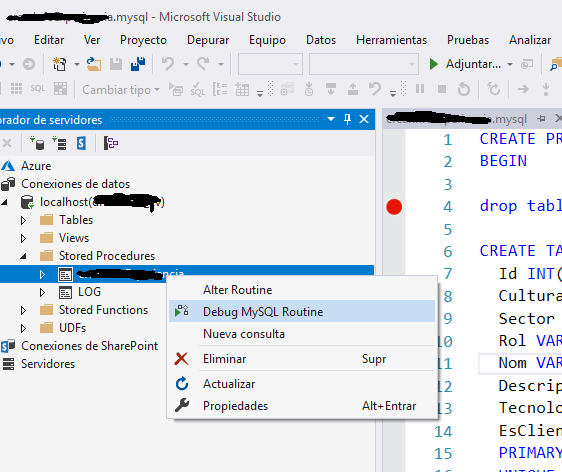The width and height of the screenshot is (562, 473).
Task: Expand the LOG stored procedure
Action: click(x=42, y=292)
